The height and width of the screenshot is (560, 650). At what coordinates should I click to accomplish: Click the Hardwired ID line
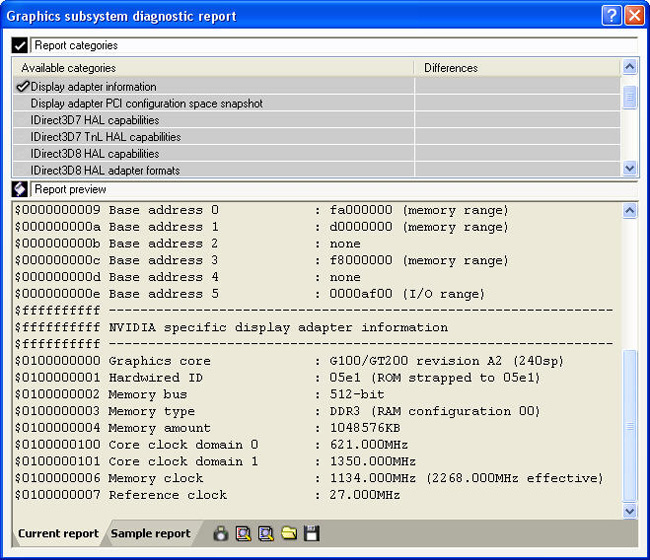[277, 378]
